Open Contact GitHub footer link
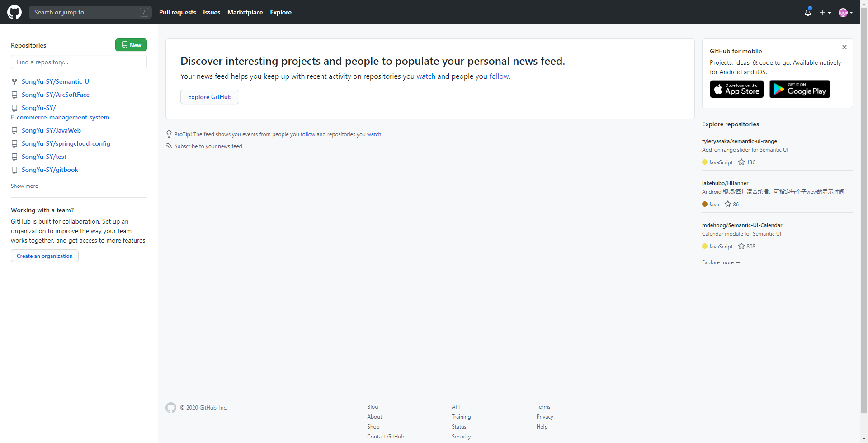Viewport: 868px width, 443px height. (386, 437)
